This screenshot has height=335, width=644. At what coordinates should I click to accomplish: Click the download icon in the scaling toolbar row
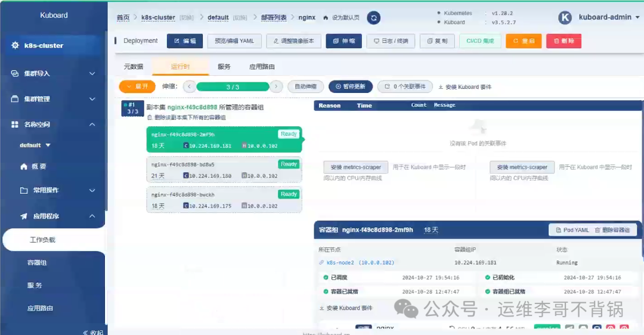tap(441, 87)
